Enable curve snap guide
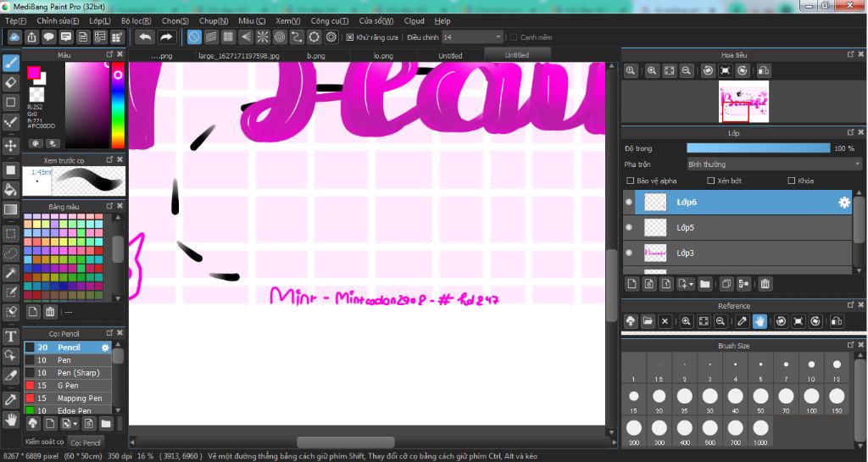 pyautogui.click(x=297, y=37)
